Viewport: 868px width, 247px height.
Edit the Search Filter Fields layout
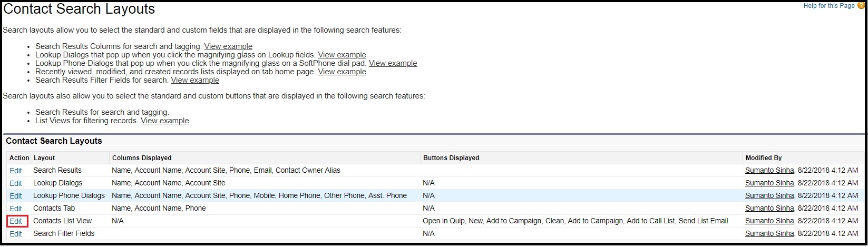pos(16,234)
